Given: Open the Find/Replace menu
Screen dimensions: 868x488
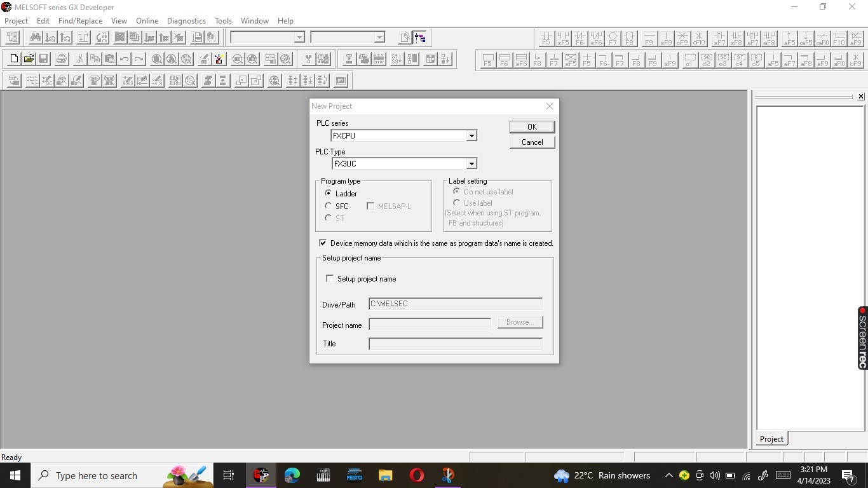Looking at the screenshot, I should click(80, 21).
